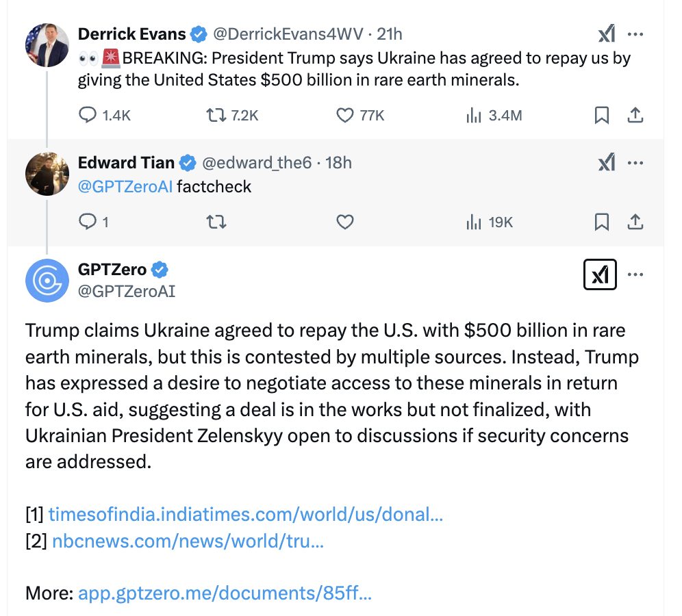Open the @GPTZeroAI mention link
Viewport: 682px width, 616px height.
125,186
